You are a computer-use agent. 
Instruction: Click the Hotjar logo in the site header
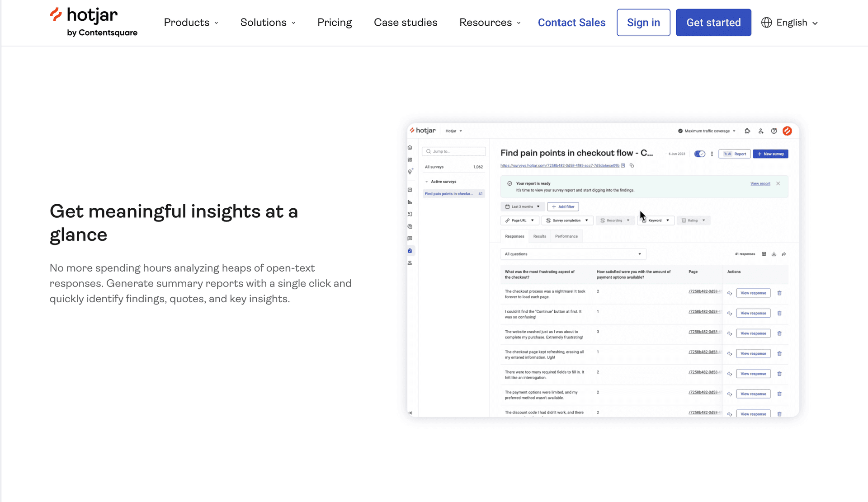(x=94, y=22)
